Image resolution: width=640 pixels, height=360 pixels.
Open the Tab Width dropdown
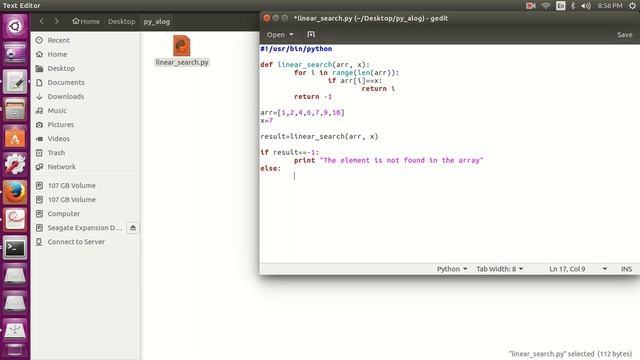500,269
